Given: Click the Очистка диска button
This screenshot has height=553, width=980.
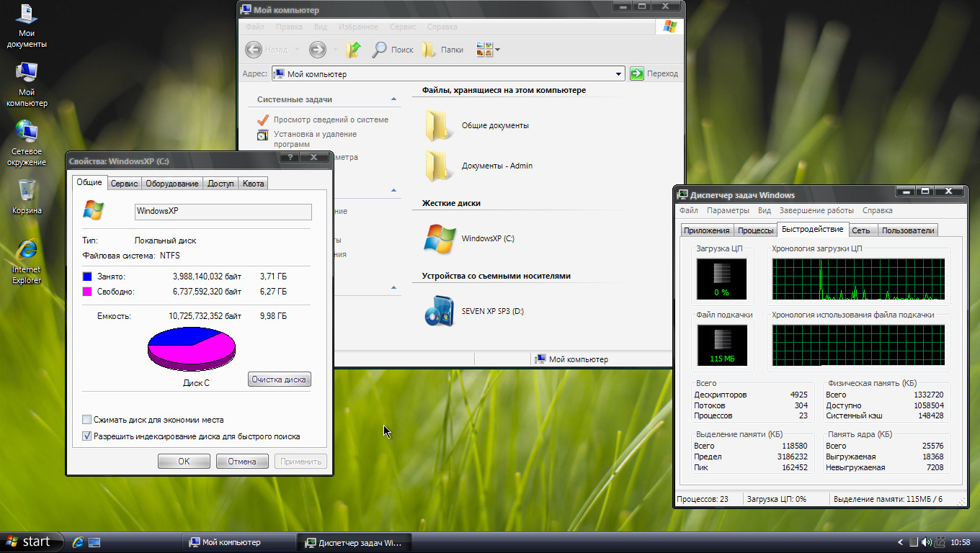Looking at the screenshot, I should point(279,379).
